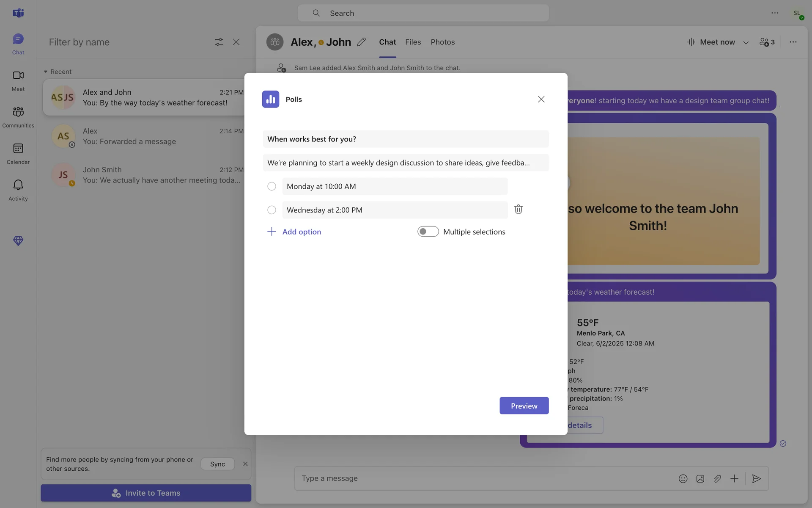Click the emoji icon in the message box
This screenshot has width=812, height=508.
coord(683,478)
